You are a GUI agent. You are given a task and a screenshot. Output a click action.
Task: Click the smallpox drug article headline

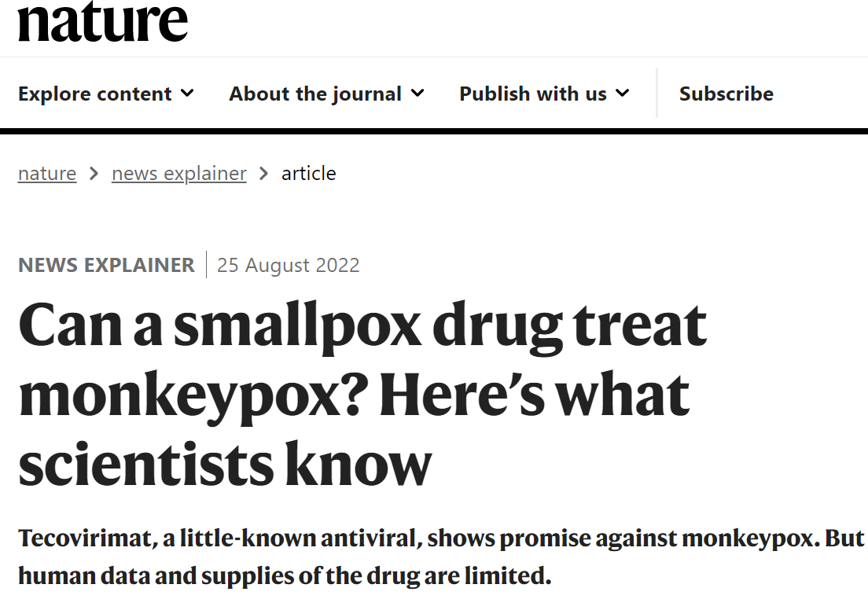click(362, 394)
